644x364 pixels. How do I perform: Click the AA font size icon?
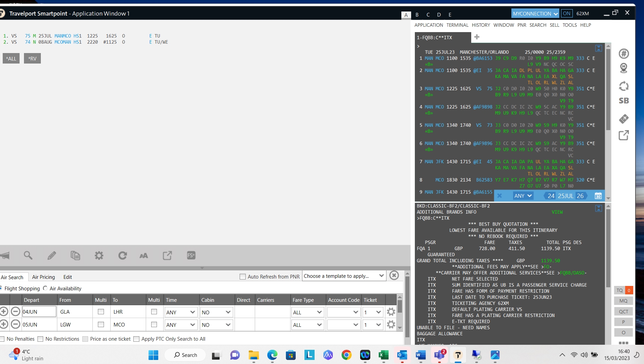(144, 256)
